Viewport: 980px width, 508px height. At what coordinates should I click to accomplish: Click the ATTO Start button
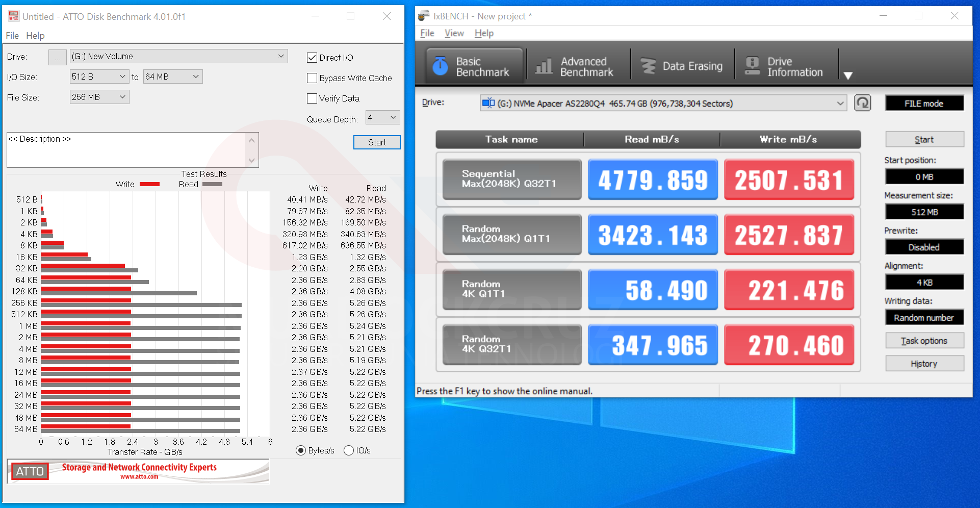pos(377,142)
